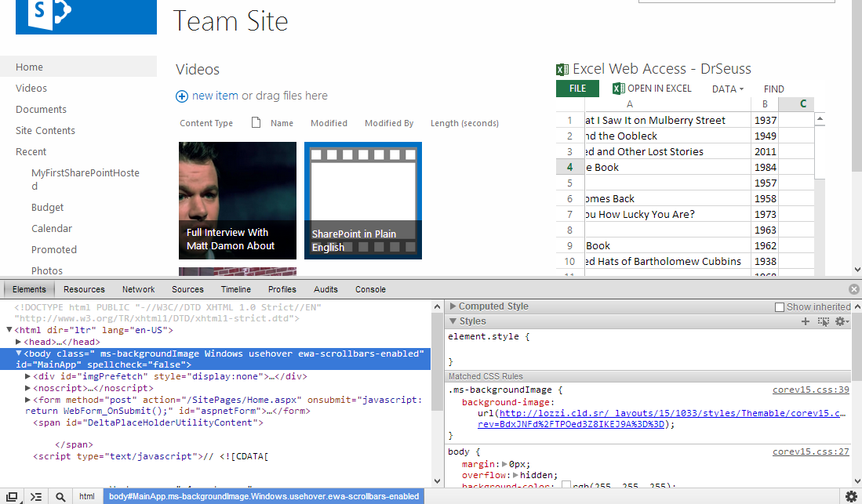
Task: Click the dock/undock DevTools window icon
Action: 13,496
